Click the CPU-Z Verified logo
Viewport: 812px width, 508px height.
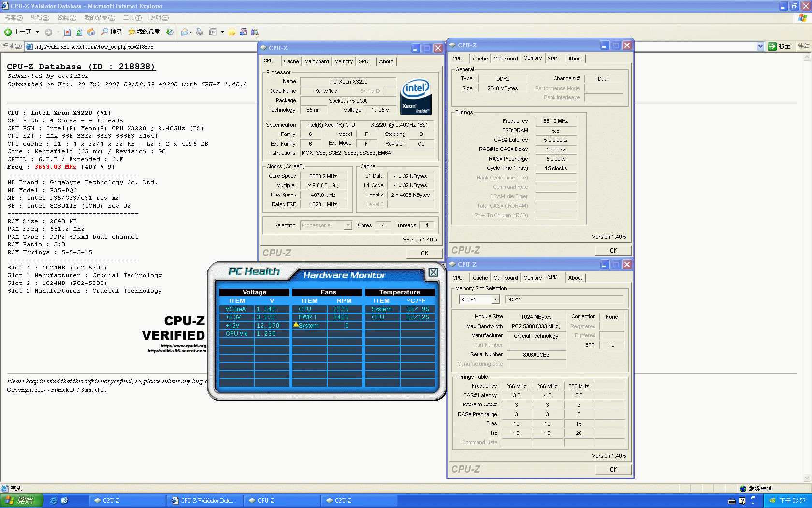tap(174, 334)
